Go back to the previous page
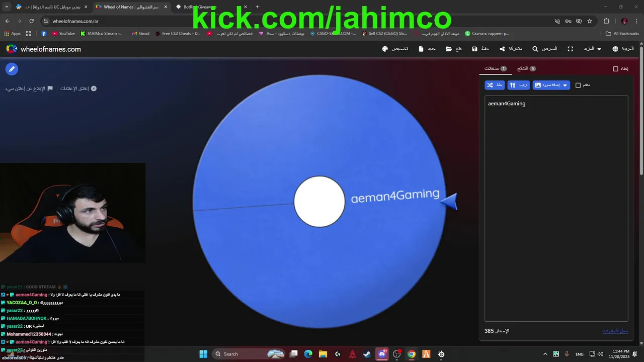The height and width of the screenshot is (362, 644). coord(8,21)
